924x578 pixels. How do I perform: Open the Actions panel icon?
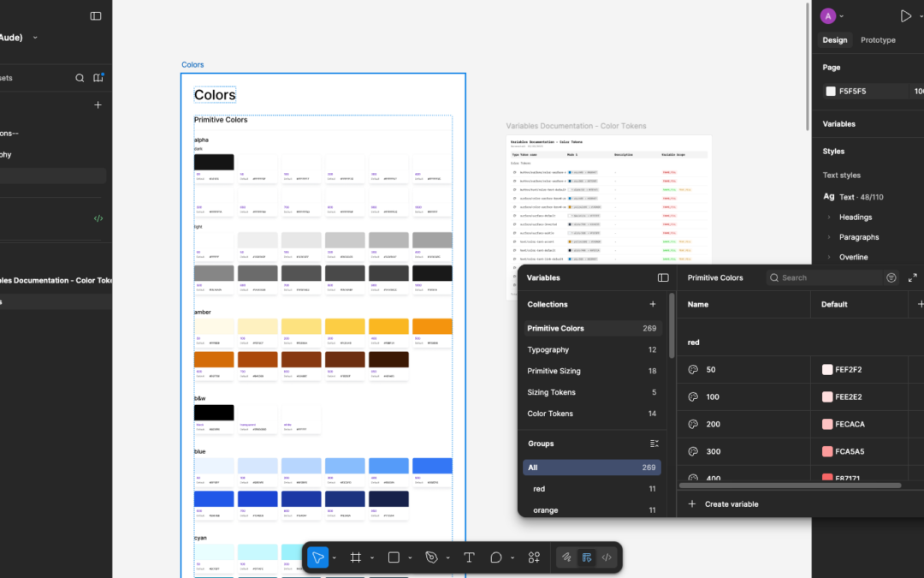[x=534, y=557]
